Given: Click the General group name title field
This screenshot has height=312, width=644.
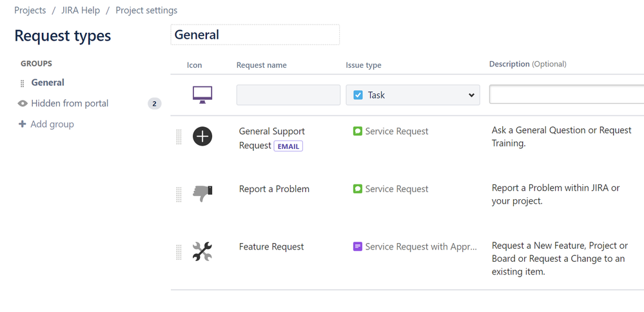Looking at the screenshot, I should 255,34.
